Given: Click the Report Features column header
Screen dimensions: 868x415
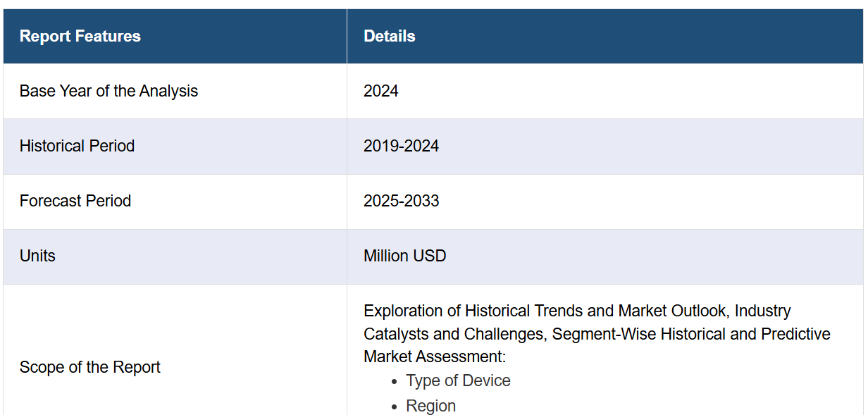Looking at the screenshot, I should point(80,36).
